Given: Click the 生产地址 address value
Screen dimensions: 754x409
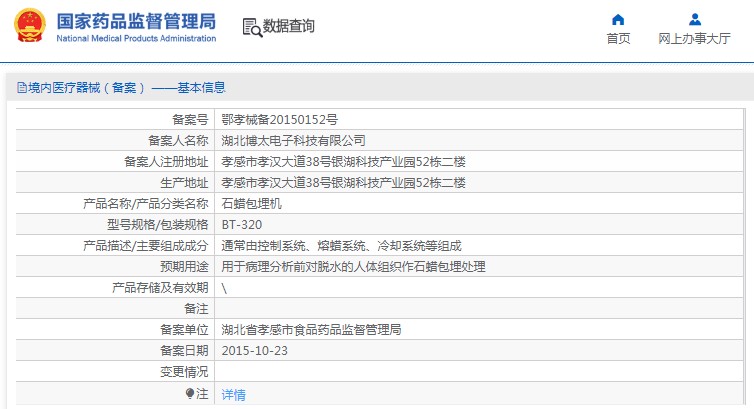Looking at the screenshot, I should click(343, 183).
